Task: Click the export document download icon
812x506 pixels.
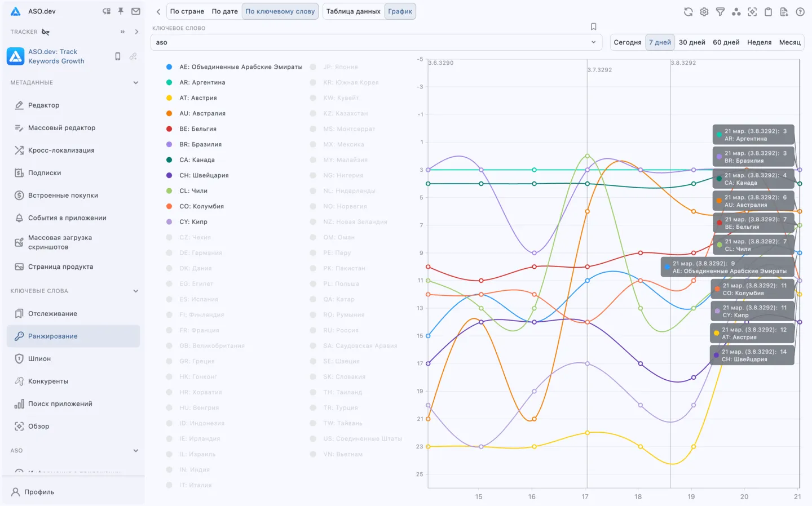Action: [784, 12]
